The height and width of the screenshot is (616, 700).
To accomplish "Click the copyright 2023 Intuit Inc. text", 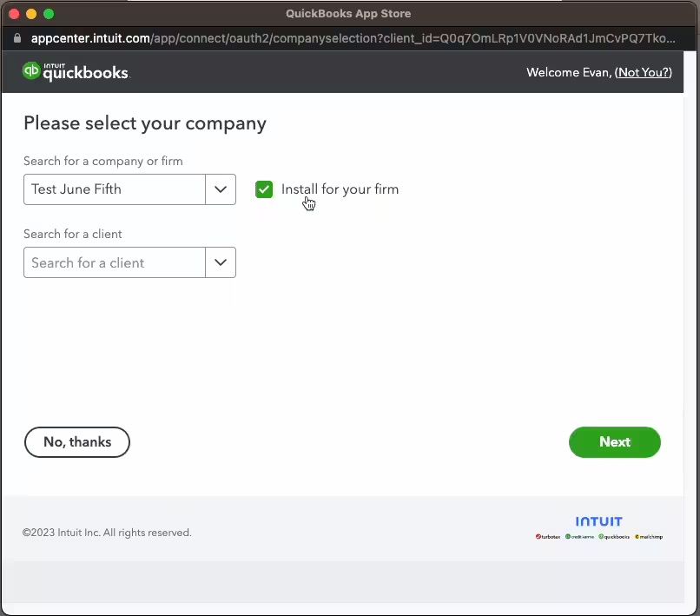I will coord(107,533).
